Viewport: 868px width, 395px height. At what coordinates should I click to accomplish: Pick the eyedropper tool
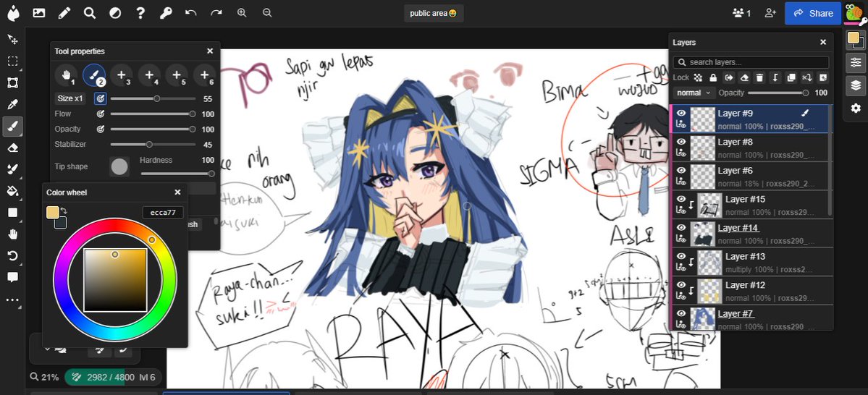coord(13,105)
